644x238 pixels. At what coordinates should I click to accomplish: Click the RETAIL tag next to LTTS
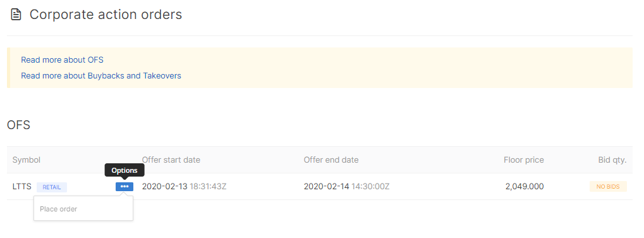pyautogui.click(x=52, y=187)
